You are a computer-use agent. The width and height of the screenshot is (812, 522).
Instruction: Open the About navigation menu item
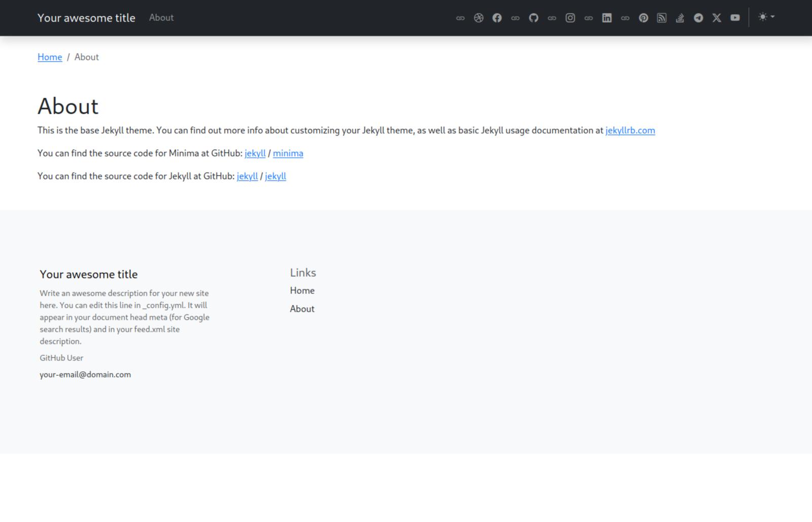[161, 17]
